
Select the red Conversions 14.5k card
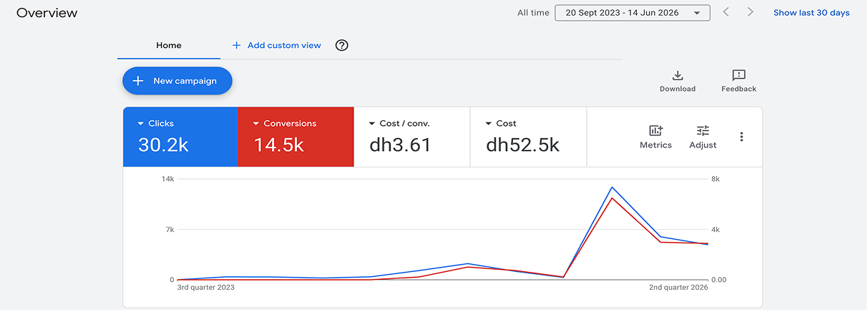(x=296, y=137)
